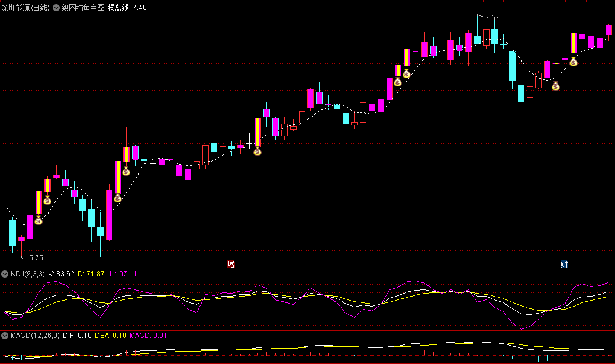Click the red 增 event marker
Image resolution: width=615 pixels, height=364 pixels.
(x=231, y=265)
